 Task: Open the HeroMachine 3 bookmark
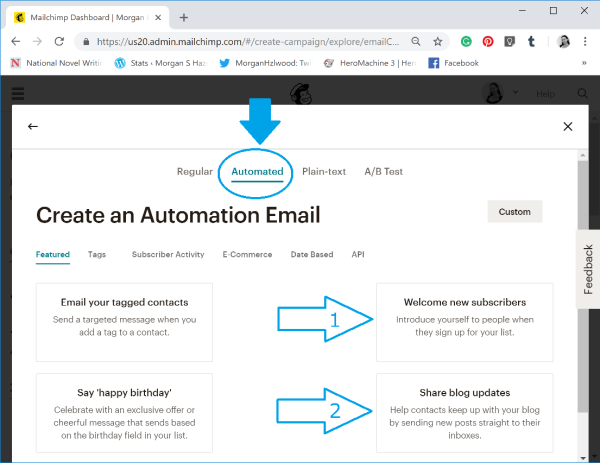tap(370, 63)
